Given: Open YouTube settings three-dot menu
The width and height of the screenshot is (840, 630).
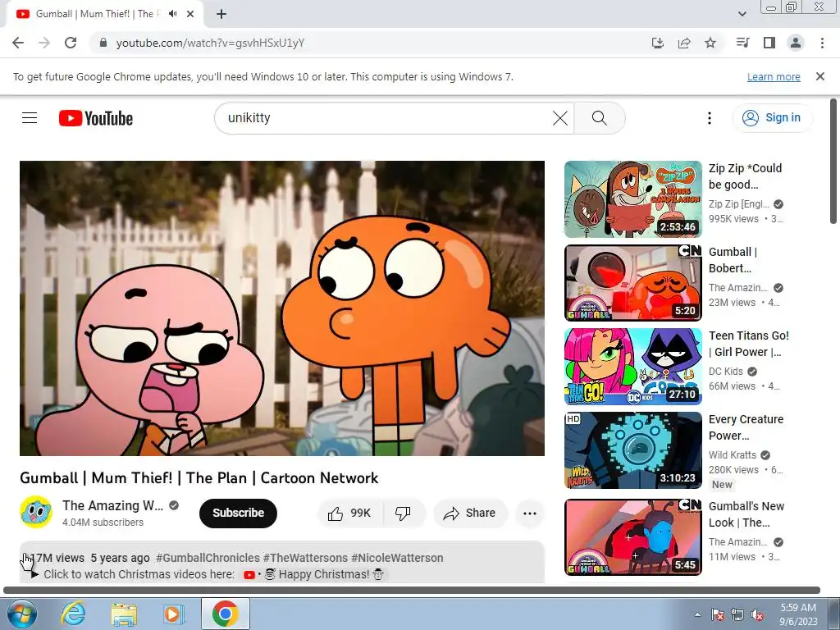Looking at the screenshot, I should pyautogui.click(x=710, y=118).
